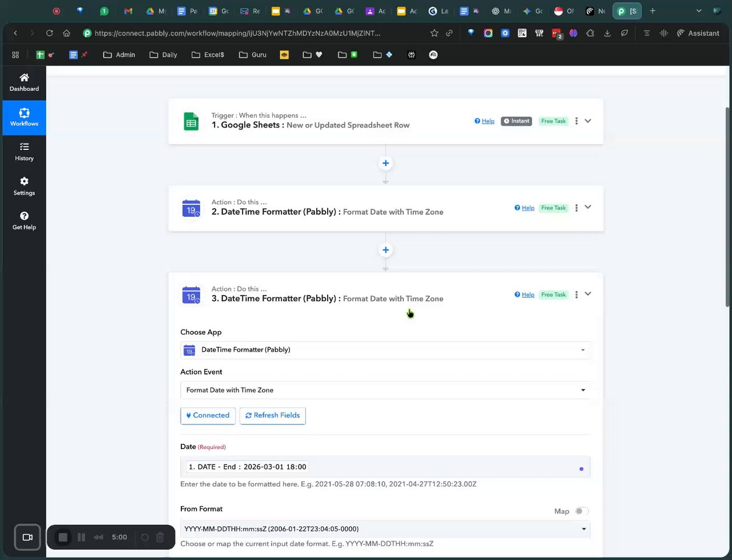Open Workflows in the sidebar
732x560 pixels.
point(24,117)
